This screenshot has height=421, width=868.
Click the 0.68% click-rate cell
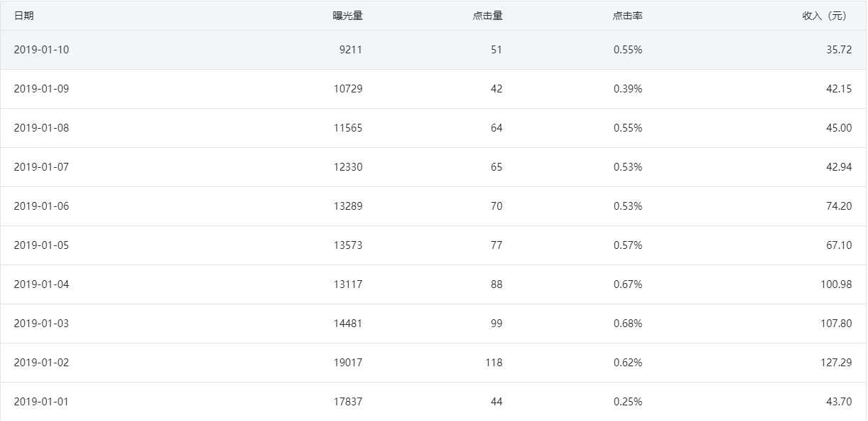pos(627,324)
